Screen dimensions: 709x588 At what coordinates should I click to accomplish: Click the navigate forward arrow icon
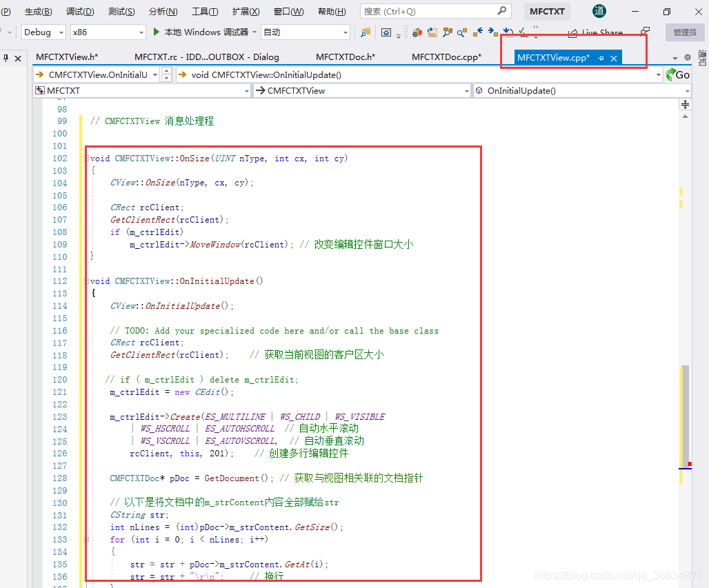point(493,32)
